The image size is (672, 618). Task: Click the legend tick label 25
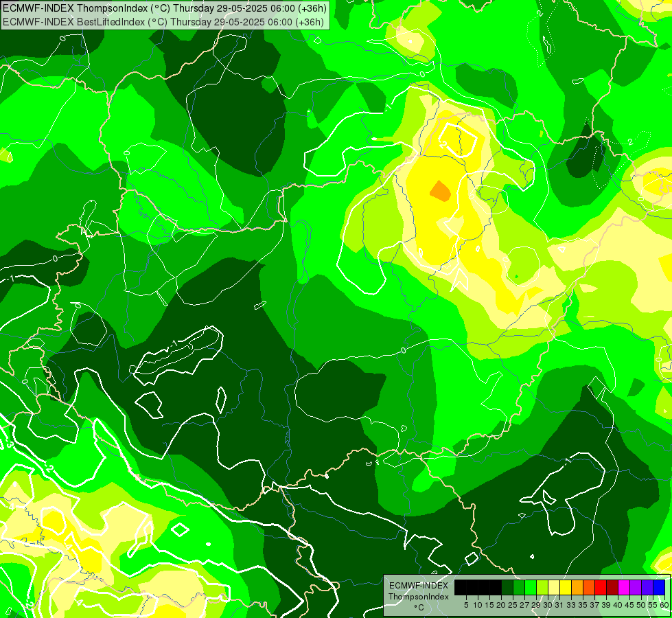pos(513,605)
